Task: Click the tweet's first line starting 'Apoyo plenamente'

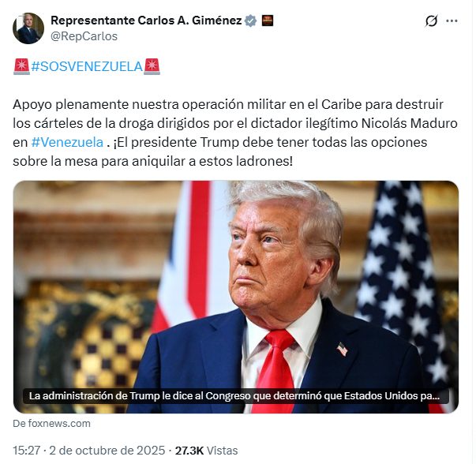Action: [x=228, y=104]
